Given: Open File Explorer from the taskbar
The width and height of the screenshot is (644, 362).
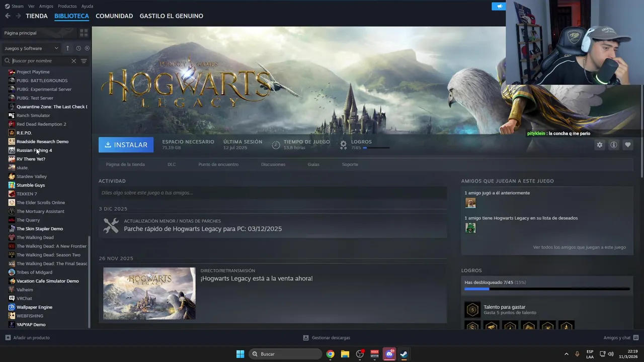Looking at the screenshot, I should point(345,354).
